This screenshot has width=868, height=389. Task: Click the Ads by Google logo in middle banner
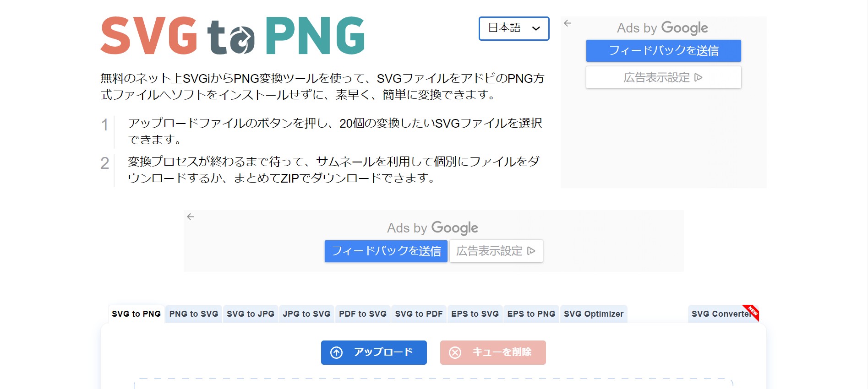click(433, 227)
